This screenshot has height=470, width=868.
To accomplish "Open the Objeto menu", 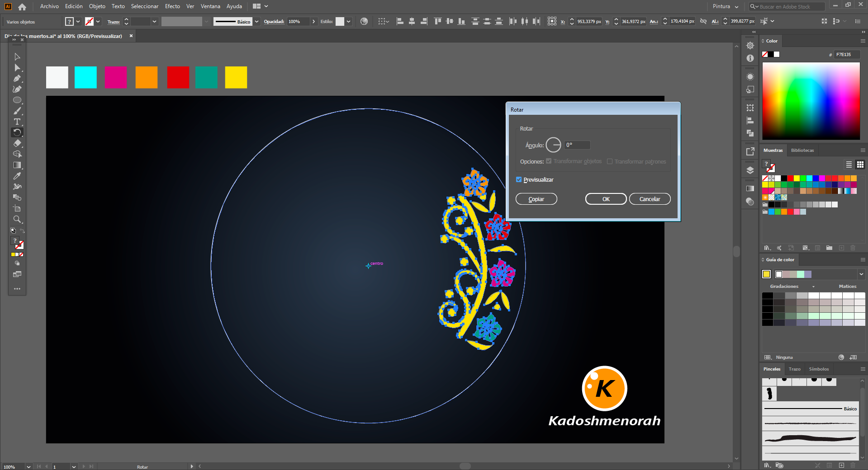I will coord(97,6).
